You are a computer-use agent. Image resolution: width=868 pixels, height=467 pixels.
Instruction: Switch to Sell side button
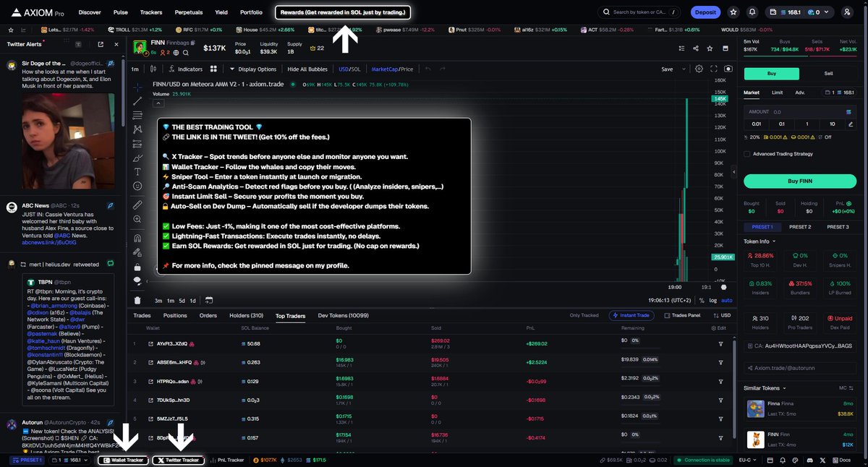coord(829,73)
